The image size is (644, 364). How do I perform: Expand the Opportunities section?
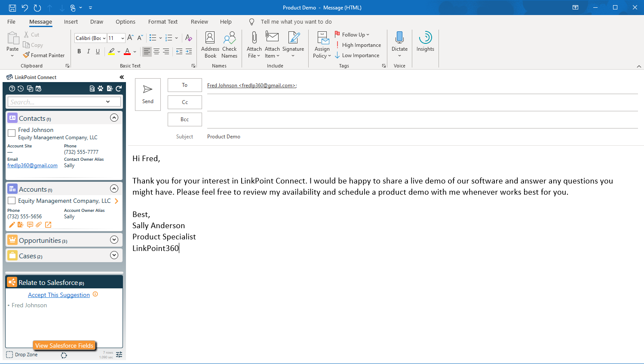click(114, 240)
